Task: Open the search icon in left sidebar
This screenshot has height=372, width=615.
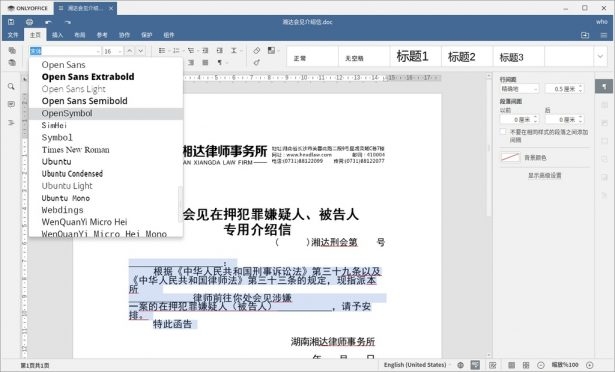Action: [x=11, y=86]
